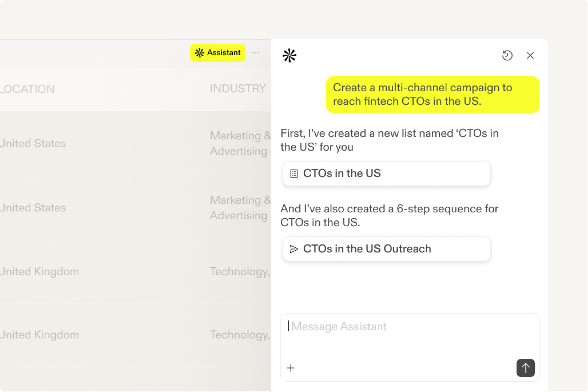Image resolution: width=588 pixels, height=392 pixels.
Task: Select the first United Kingdom location cell
Action: (40, 271)
